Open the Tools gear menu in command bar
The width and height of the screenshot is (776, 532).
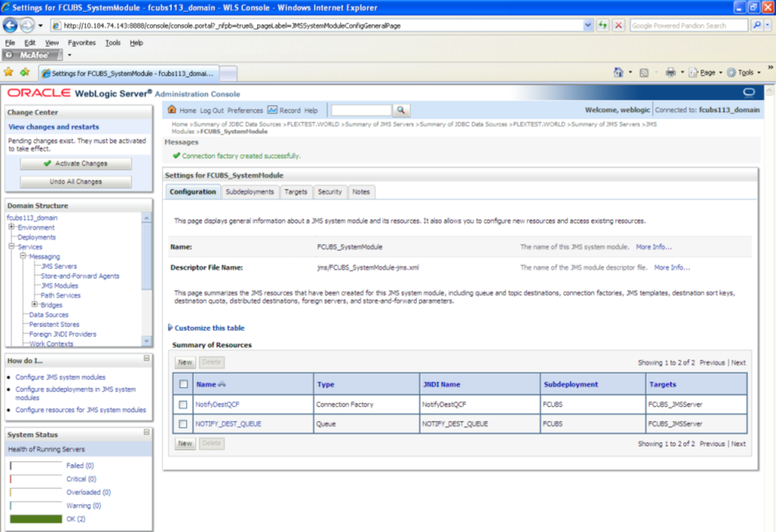point(744,73)
